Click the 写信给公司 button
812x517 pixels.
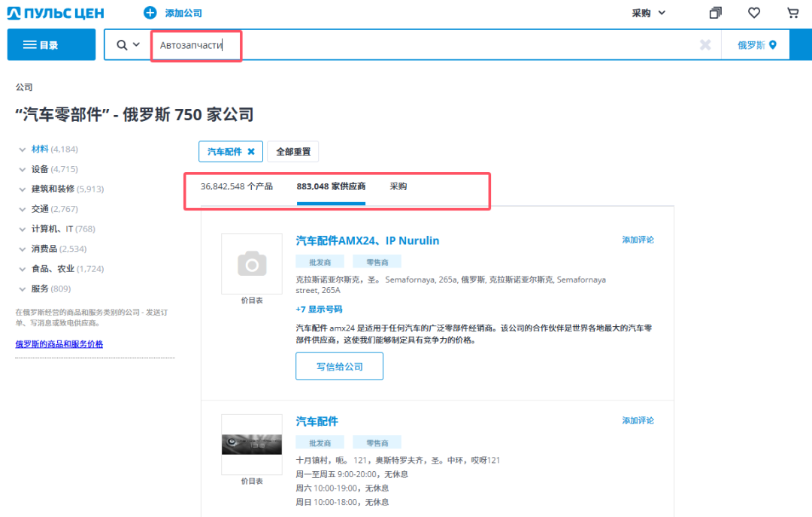[339, 366]
